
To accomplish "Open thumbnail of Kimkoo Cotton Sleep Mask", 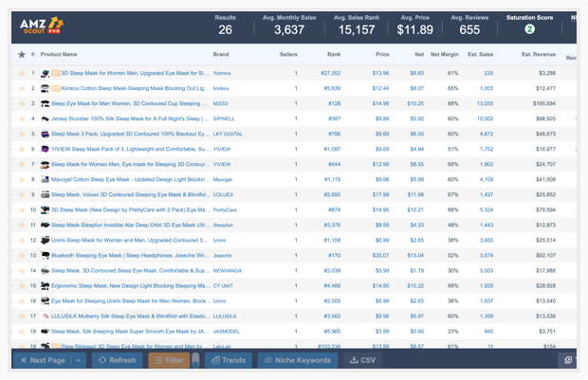I will click(x=45, y=88).
